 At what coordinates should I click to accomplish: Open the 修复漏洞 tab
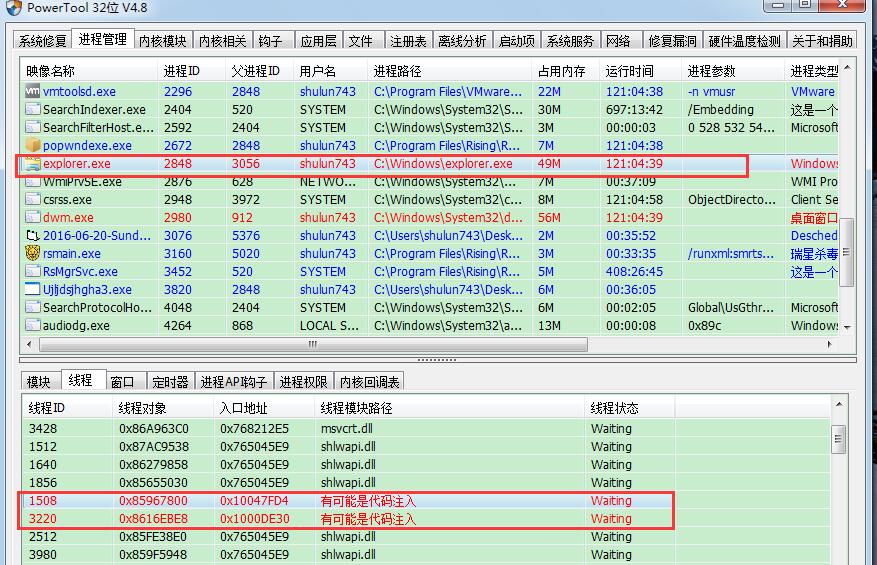672,41
